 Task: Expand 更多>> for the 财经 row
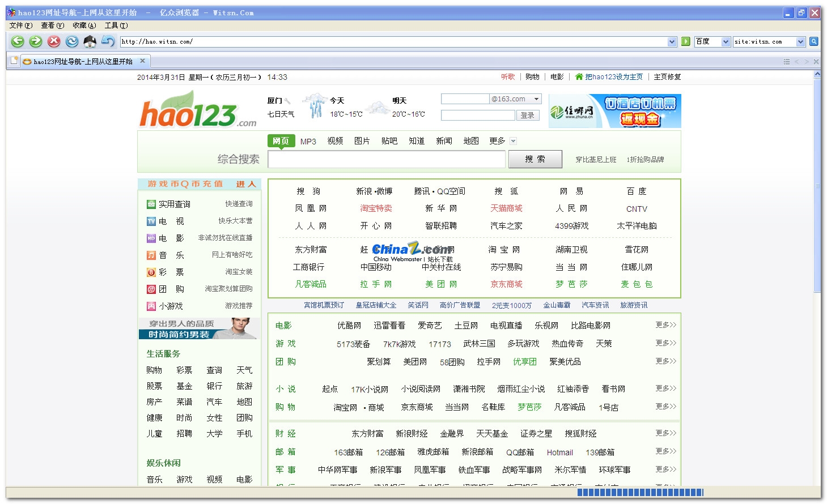666,433
